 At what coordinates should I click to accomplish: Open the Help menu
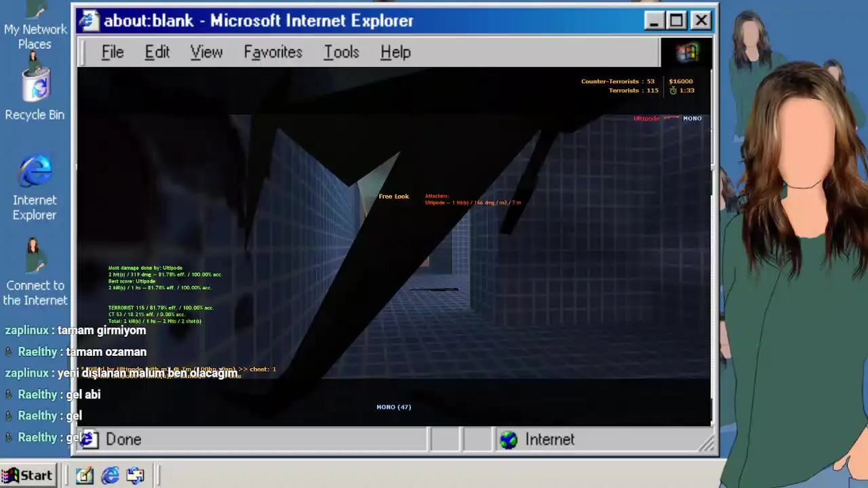(x=395, y=52)
